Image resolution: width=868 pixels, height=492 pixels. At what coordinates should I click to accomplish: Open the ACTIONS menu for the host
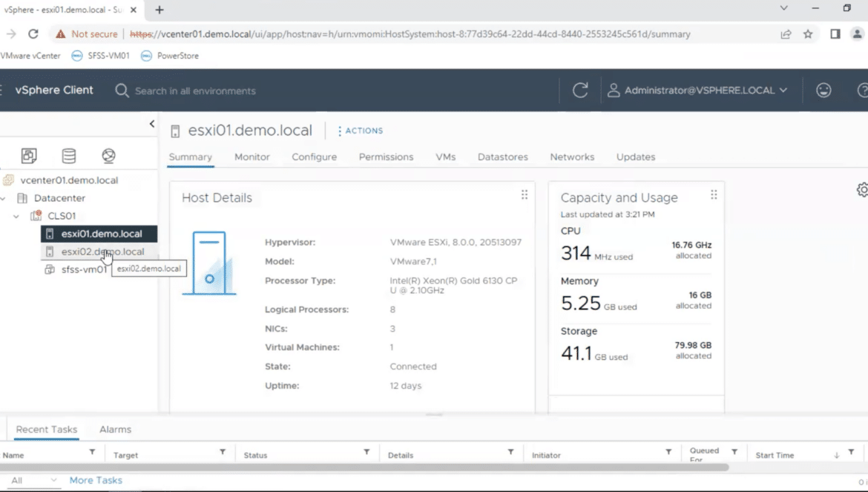361,131
